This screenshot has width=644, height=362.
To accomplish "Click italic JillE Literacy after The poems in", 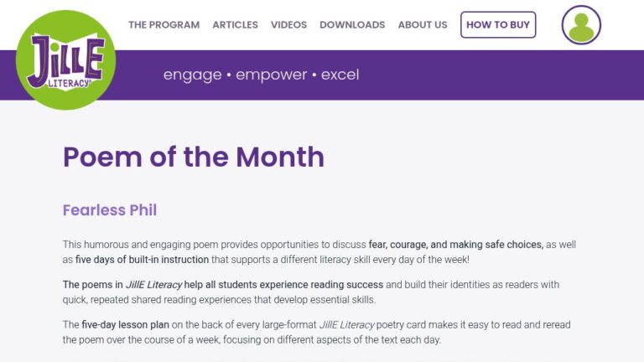I will 153,285.
